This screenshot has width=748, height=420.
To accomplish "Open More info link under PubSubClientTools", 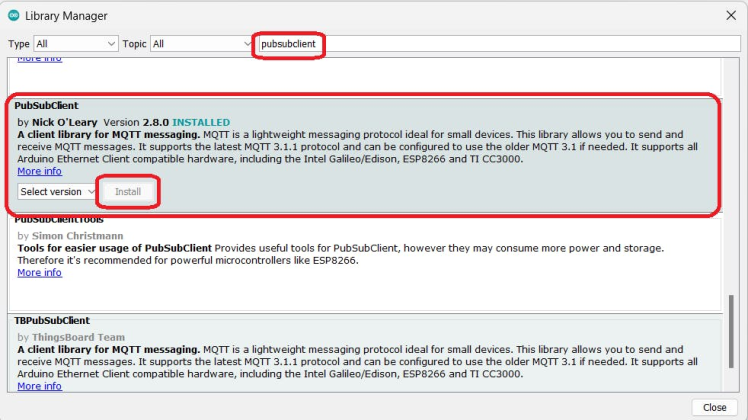I will coord(40,273).
